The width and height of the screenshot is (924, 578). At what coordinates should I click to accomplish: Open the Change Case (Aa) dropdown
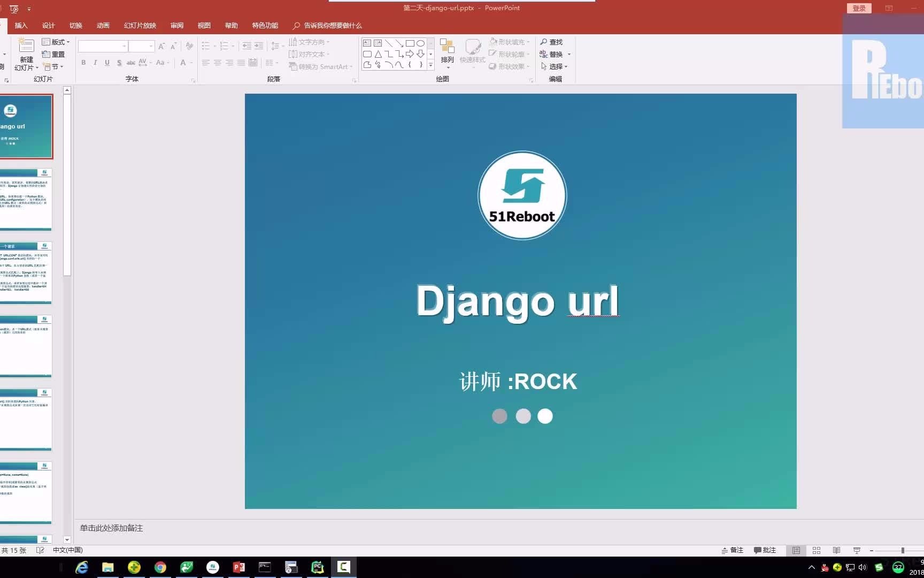163,63
